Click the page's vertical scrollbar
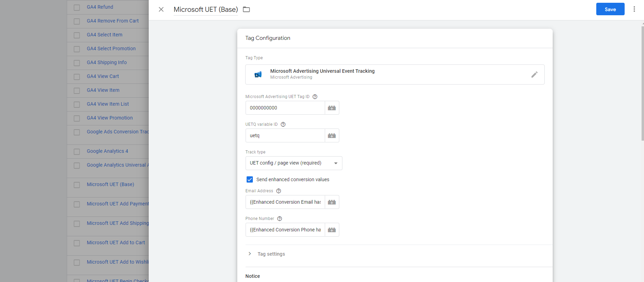The height and width of the screenshot is (282, 644). click(x=642, y=83)
